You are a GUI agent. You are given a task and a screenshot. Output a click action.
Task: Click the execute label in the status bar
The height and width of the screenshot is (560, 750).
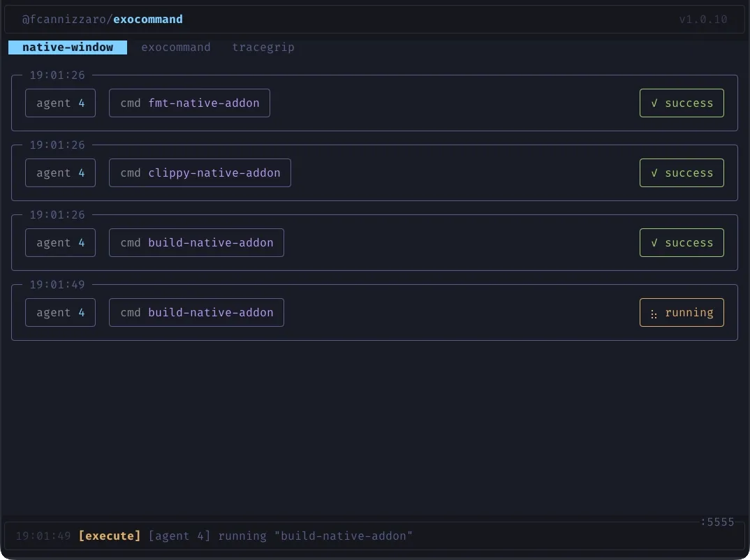pos(110,536)
